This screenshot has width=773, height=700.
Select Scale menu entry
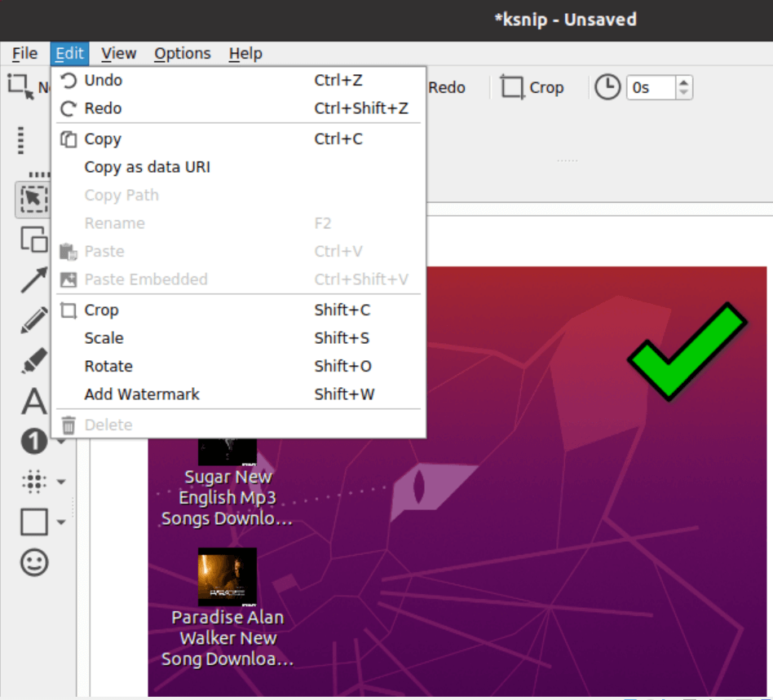pyautogui.click(x=239, y=338)
